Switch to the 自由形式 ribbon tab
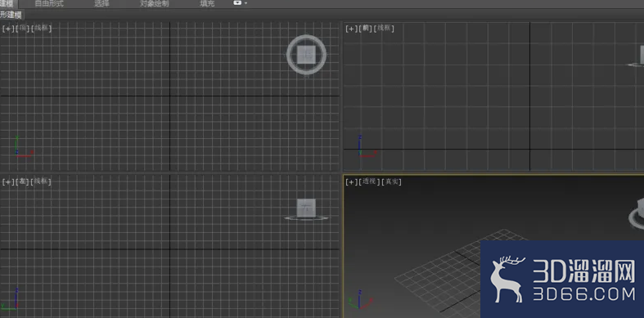Image resolution: width=644 pixels, height=318 pixels. click(x=49, y=4)
